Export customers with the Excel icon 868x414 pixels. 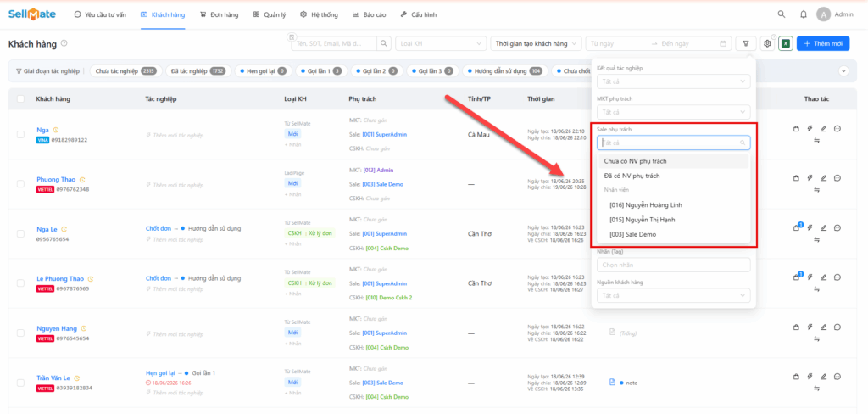coord(785,43)
